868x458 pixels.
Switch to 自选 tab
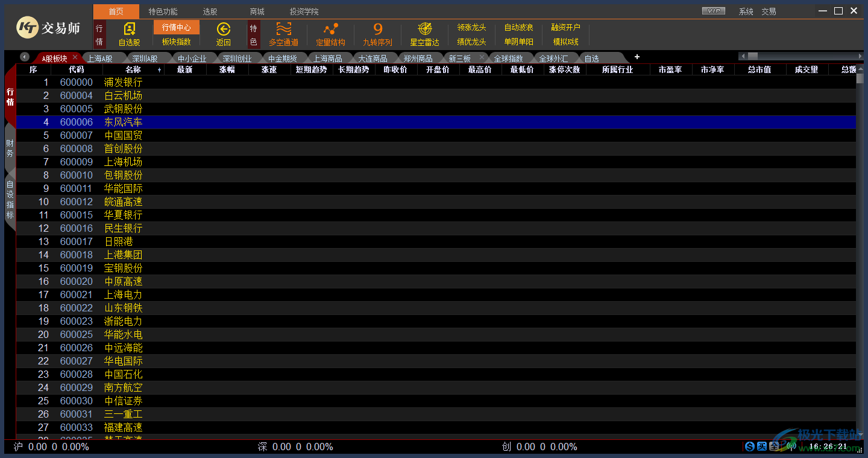[x=592, y=59]
